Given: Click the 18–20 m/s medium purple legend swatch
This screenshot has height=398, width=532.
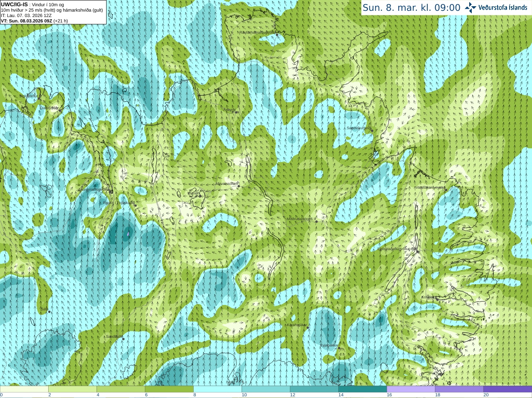Looking at the screenshot, I should (x=459, y=389).
